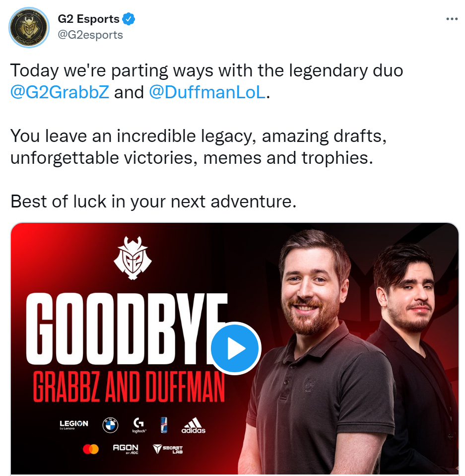Screen dimensions: 465x476
Task: Click the Logitech G sponsor logo
Action: coord(139,425)
